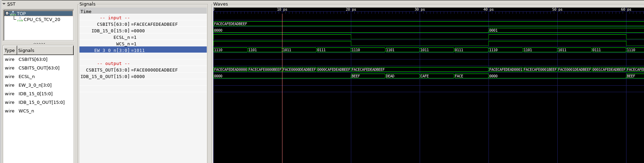
Task: Click the FACE0001DEADBEEF waveform segment
Action: click(575, 69)
